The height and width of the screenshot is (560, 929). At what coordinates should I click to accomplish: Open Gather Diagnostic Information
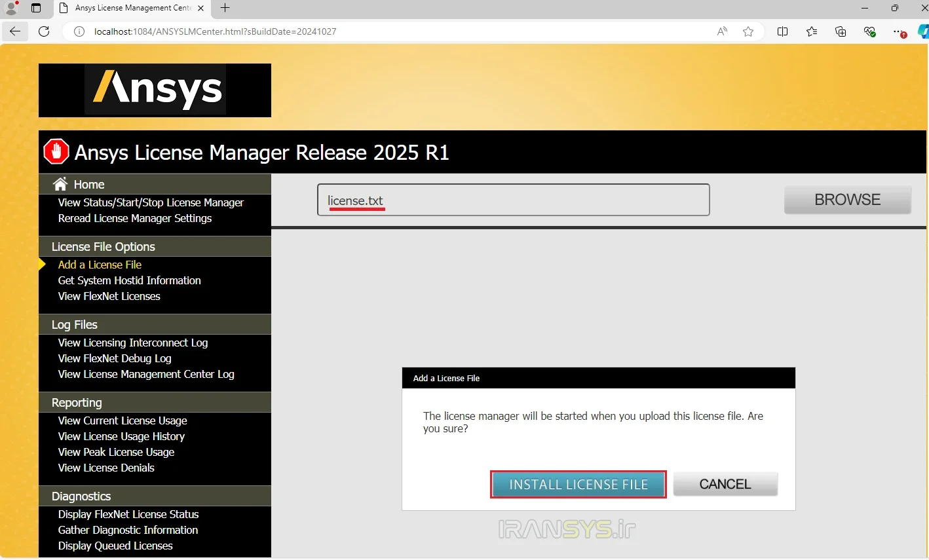click(x=128, y=530)
